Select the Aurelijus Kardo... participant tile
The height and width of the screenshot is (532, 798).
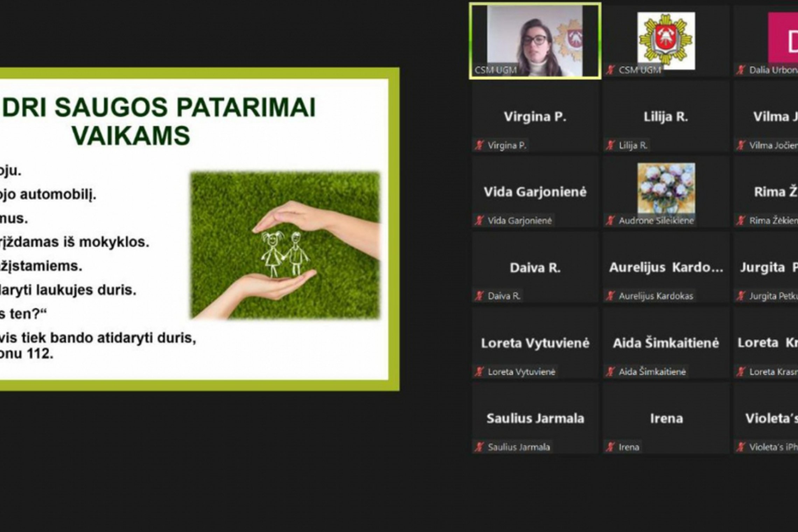click(x=666, y=267)
